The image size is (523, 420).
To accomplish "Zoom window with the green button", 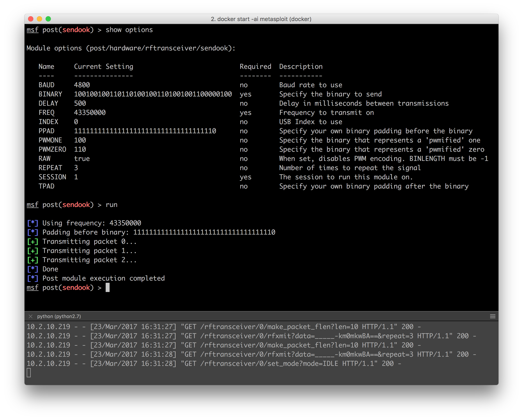I will [x=48, y=19].
